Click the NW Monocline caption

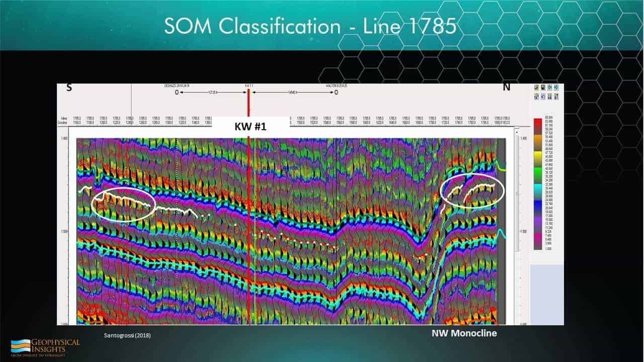464,333
